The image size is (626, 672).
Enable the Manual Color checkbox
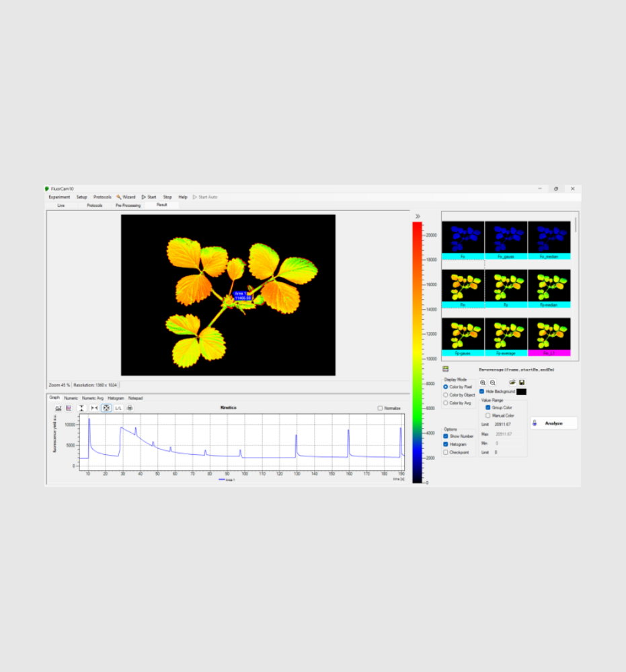(488, 416)
